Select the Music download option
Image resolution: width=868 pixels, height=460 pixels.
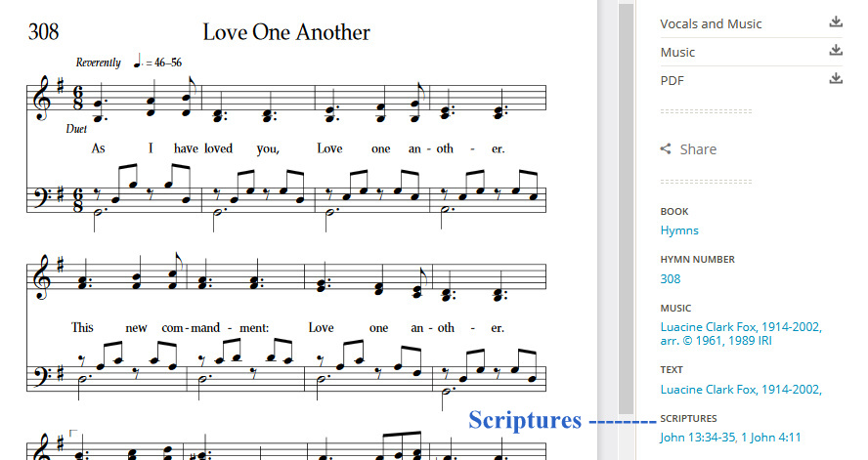677,52
